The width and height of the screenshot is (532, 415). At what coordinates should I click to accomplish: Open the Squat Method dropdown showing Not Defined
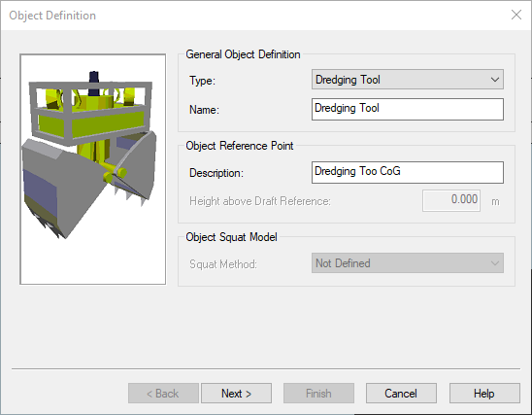pos(407,262)
